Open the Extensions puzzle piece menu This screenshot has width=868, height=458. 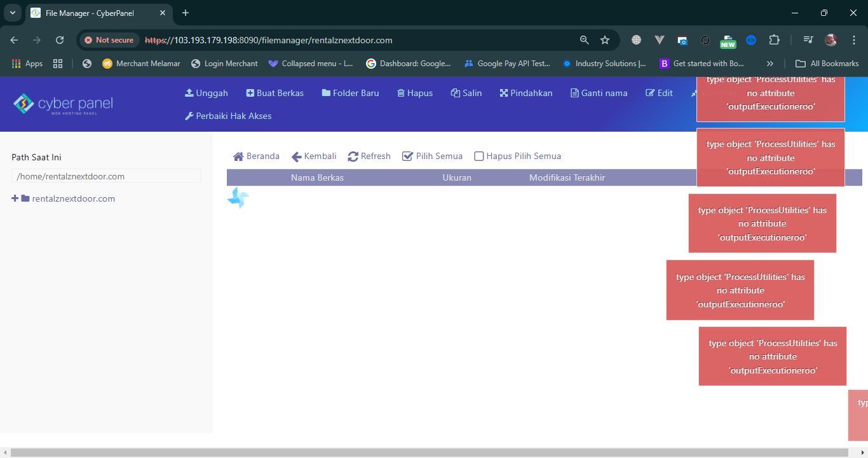pos(774,40)
